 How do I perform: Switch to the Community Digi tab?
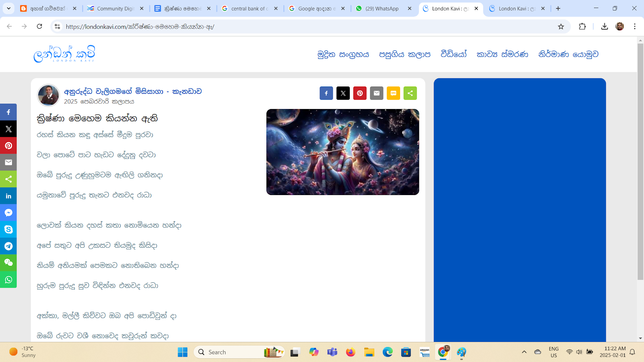(116, 8)
